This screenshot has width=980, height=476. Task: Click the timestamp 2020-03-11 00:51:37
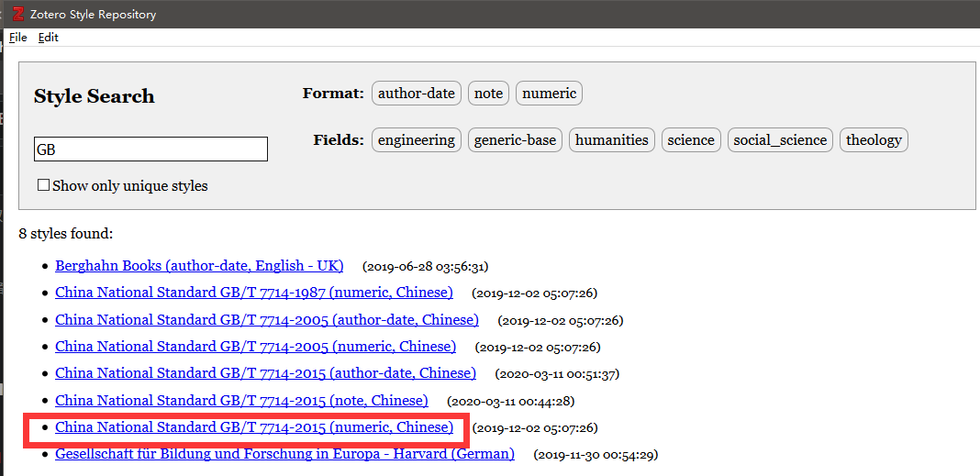(x=557, y=374)
